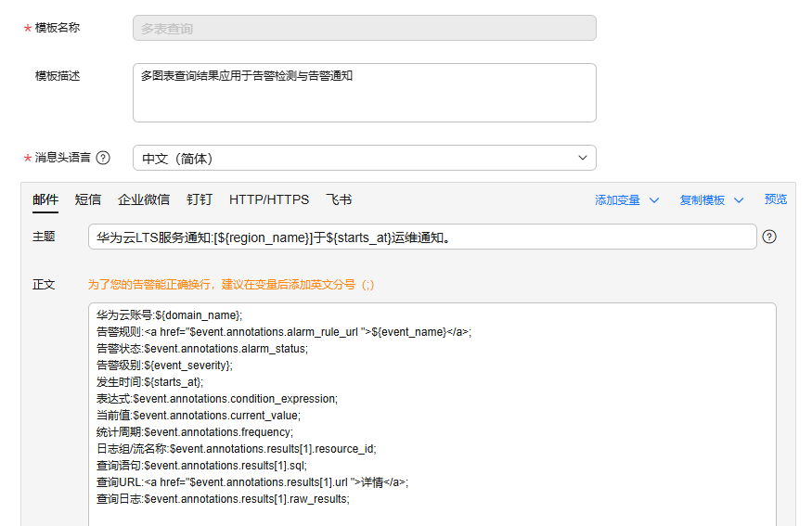Click the 告警规则 line in body
Image resolution: width=812 pixels, height=526 pixels.
[284, 332]
